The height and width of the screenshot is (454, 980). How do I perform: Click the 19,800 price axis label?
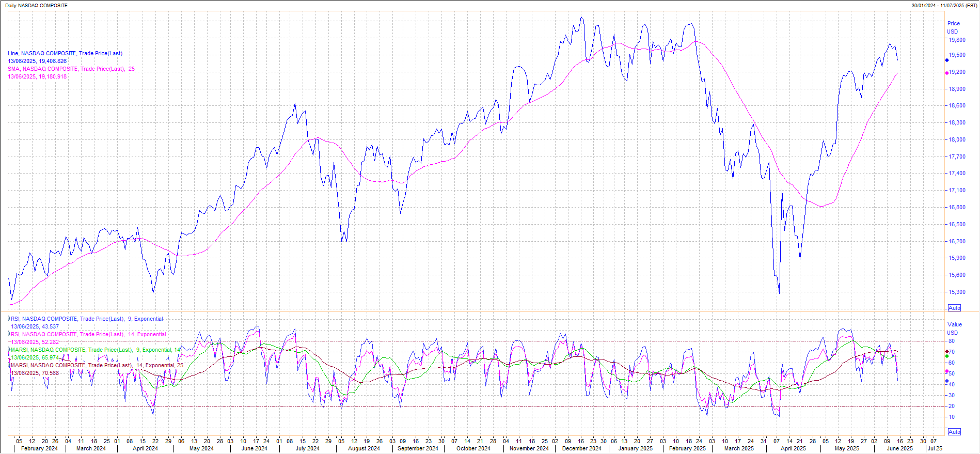point(957,40)
